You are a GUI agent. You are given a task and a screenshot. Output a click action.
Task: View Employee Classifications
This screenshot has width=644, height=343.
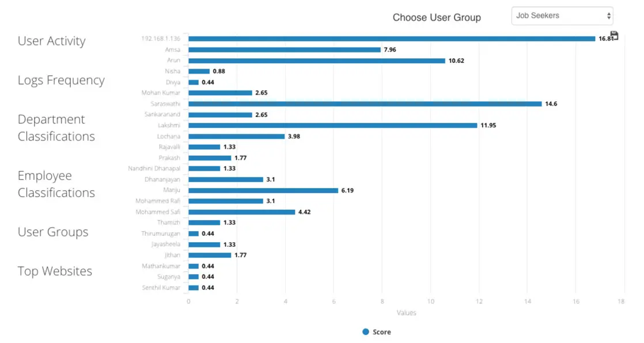click(x=55, y=184)
